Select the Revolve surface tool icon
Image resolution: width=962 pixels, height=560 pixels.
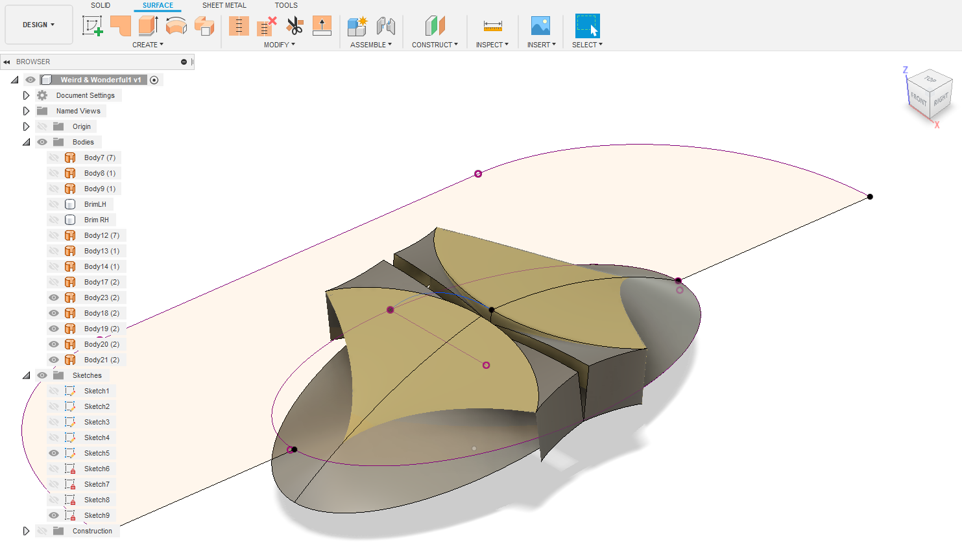(x=176, y=26)
